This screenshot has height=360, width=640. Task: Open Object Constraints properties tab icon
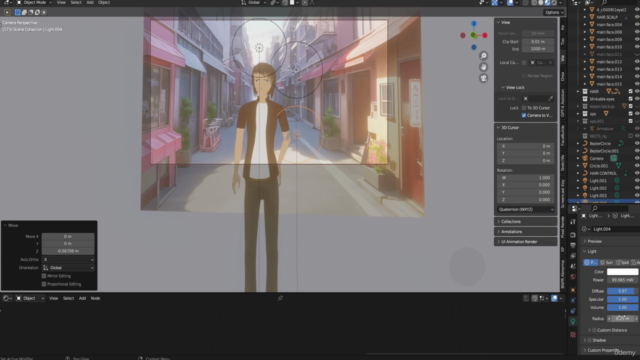(573, 311)
